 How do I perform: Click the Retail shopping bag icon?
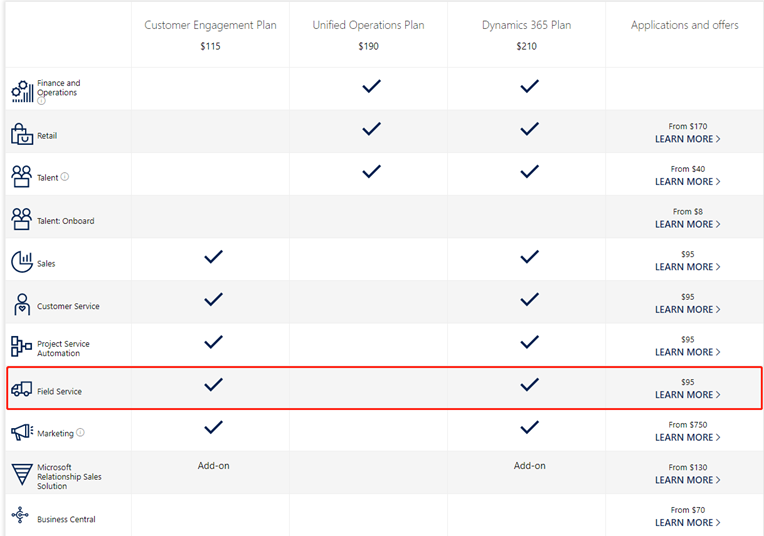(22, 134)
